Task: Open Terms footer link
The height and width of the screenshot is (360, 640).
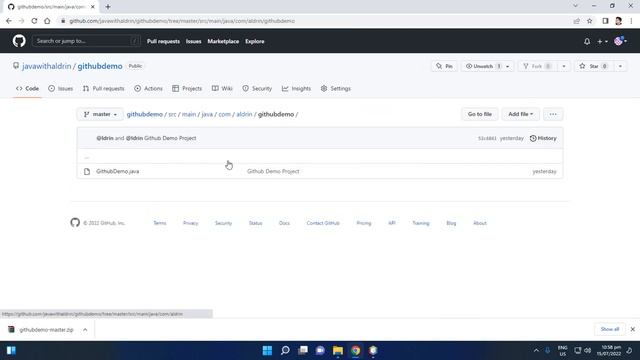Action: 160,223
